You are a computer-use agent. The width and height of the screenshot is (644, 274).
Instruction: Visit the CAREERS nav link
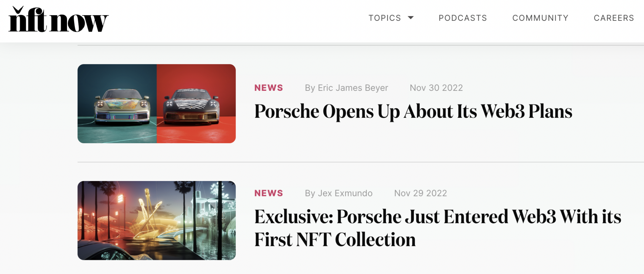click(x=613, y=18)
